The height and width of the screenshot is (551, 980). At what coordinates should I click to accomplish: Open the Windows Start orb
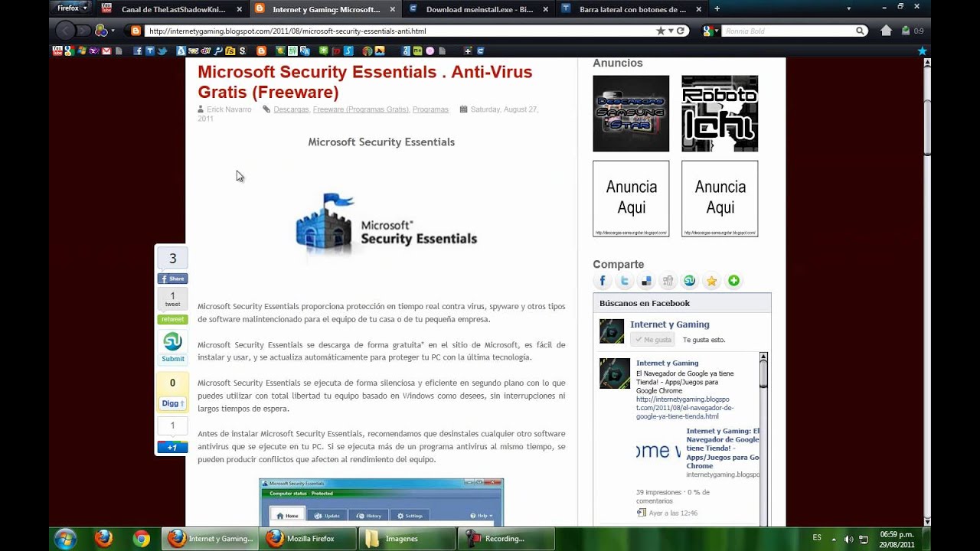(65, 539)
